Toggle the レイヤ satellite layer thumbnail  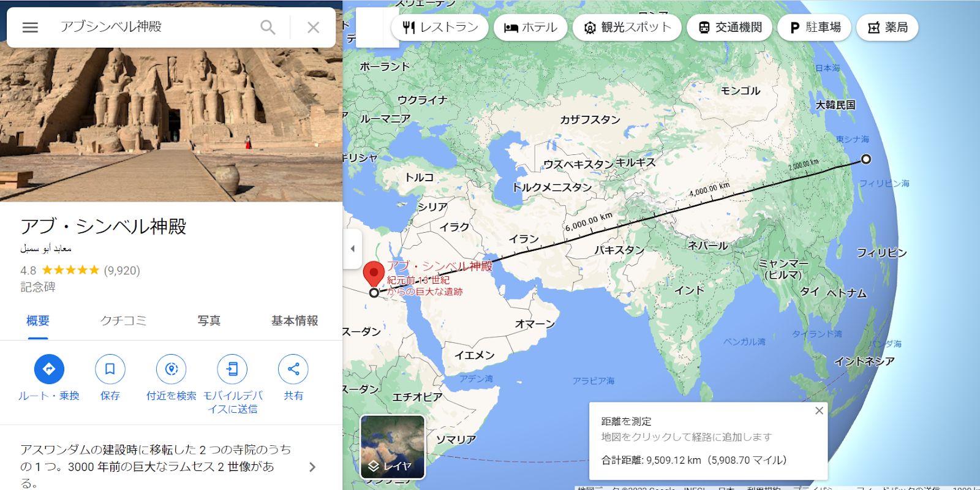pyautogui.click(x=393, y=447)
